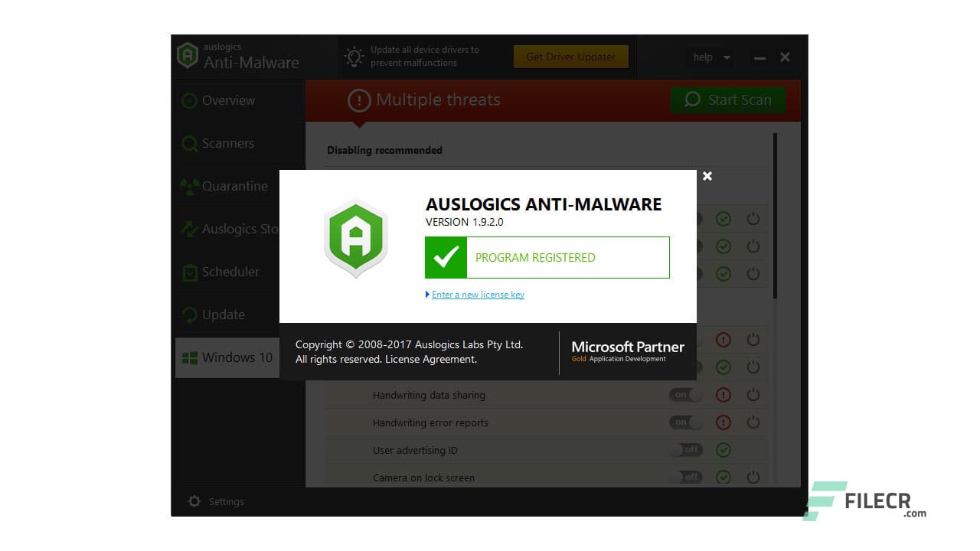This screenshot has width=980, height=551.
Task: Click the Enter a new license key link
Action: point(479,294)
